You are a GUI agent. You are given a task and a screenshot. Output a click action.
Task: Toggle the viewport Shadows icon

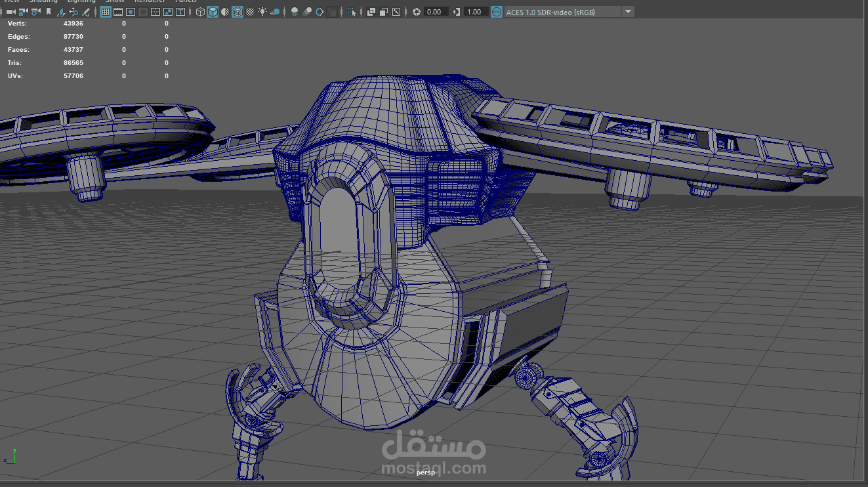click(276, 12)
